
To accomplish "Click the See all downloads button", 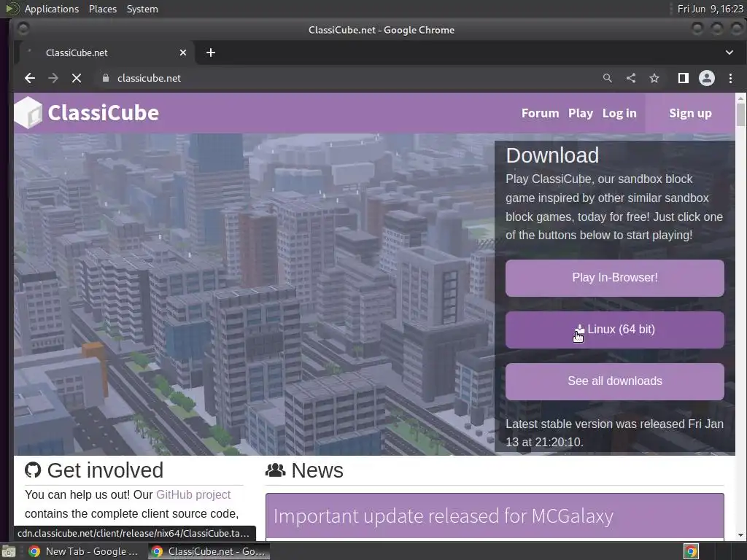I will coord(614,381).
